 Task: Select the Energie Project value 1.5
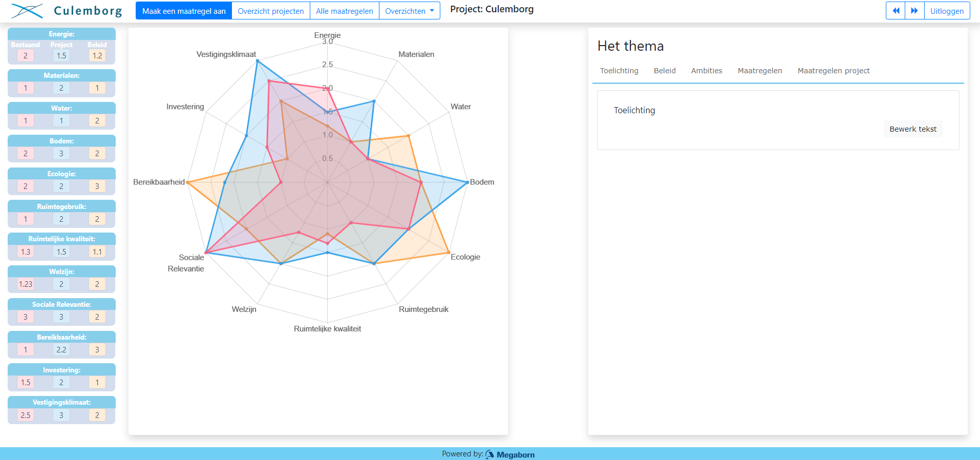61,55
